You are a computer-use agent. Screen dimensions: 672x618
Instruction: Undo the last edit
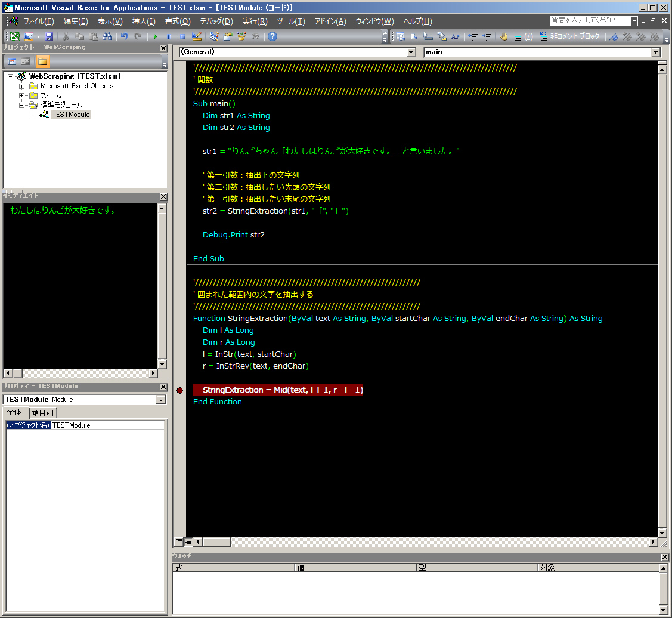click(124, 36)
